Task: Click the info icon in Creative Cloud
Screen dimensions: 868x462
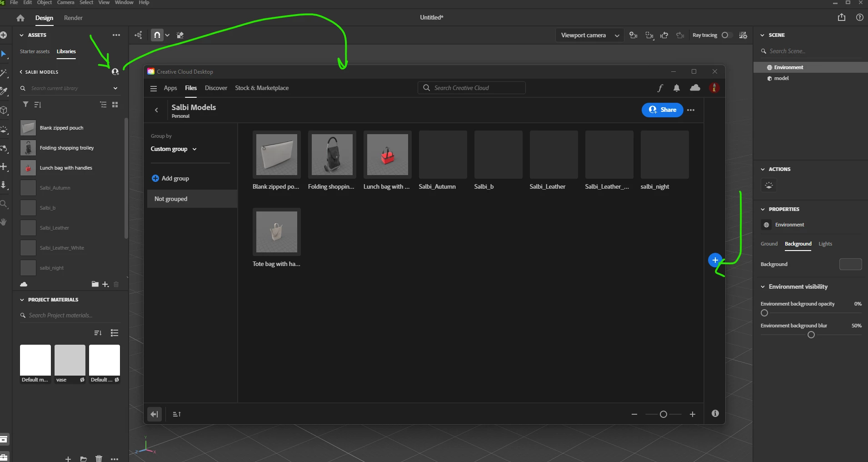Action: point(715,413)
